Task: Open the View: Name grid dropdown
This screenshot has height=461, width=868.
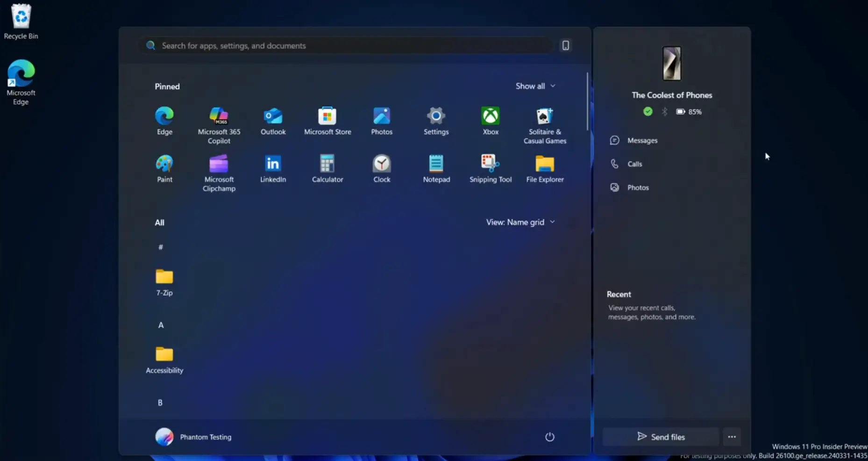Action: pyautogui.click(x=520, y=222)
